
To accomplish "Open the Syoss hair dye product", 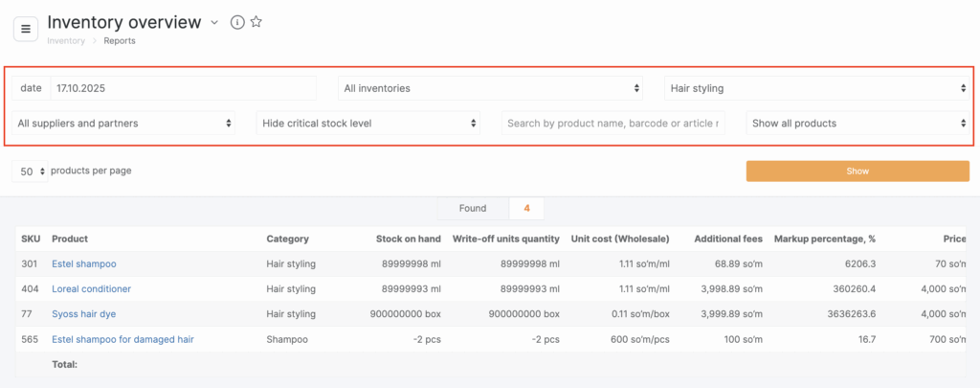I will (x=83, y=313).
